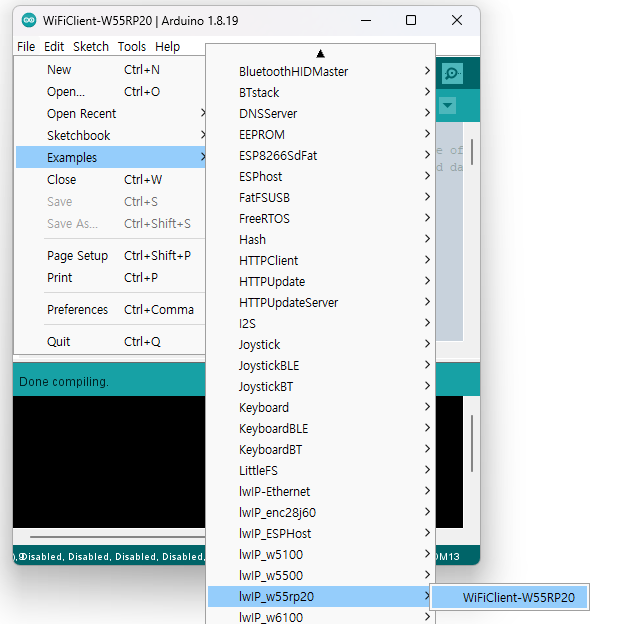
Task: Expand the lwIP_w6100 examples
Action: (x=321, y=617)
